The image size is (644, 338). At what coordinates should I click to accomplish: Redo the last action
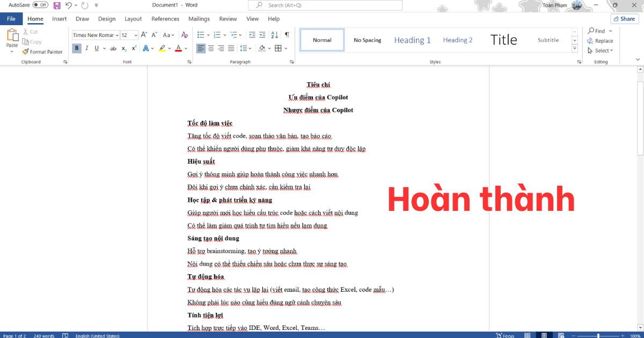(85, 5)
